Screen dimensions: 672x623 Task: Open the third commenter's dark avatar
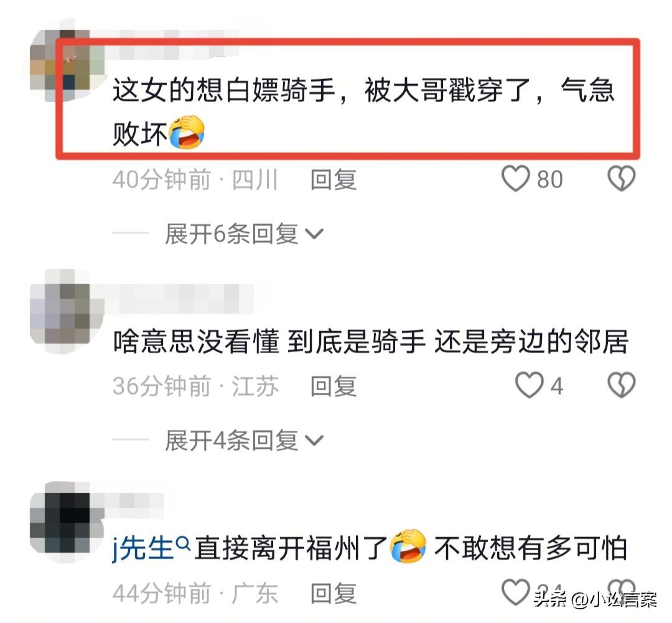tap(67, 522)
